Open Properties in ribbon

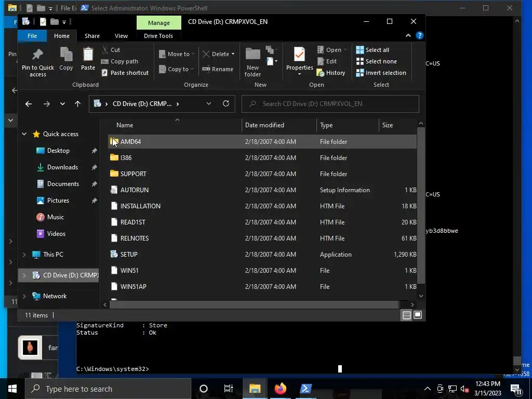pyautogui.click(x=299, y=61)
